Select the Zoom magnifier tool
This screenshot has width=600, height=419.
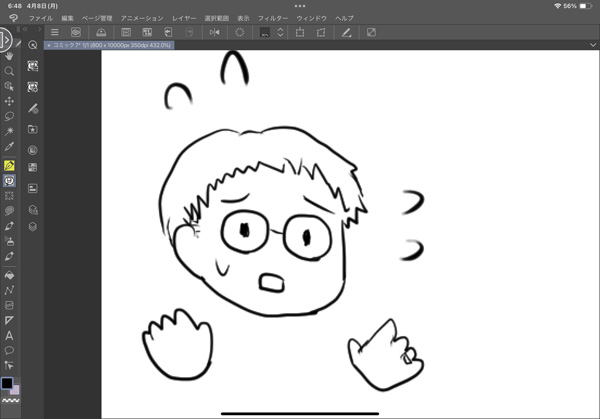(9, 72)
